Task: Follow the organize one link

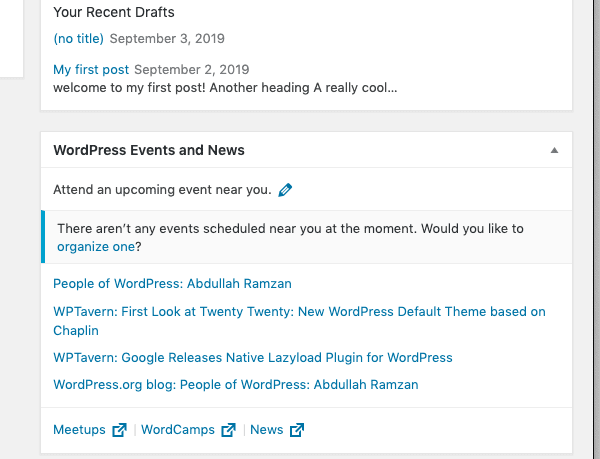Action: [x=96, y=247]
